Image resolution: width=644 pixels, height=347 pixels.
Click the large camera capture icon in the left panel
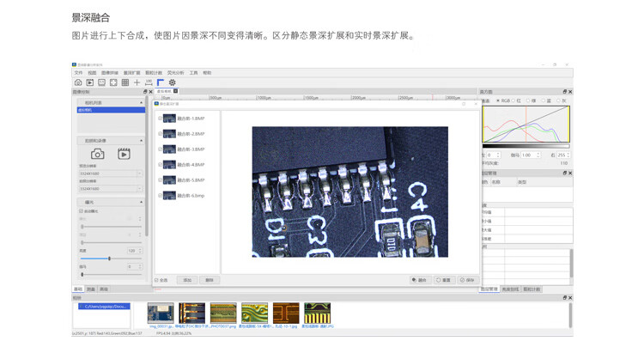pyautogui.click(x=97, y=154)
